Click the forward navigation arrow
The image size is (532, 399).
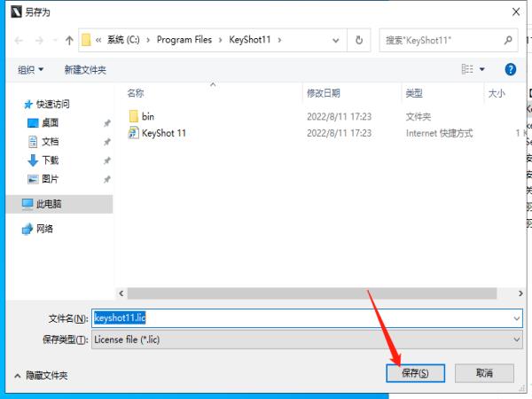[39, 41]
